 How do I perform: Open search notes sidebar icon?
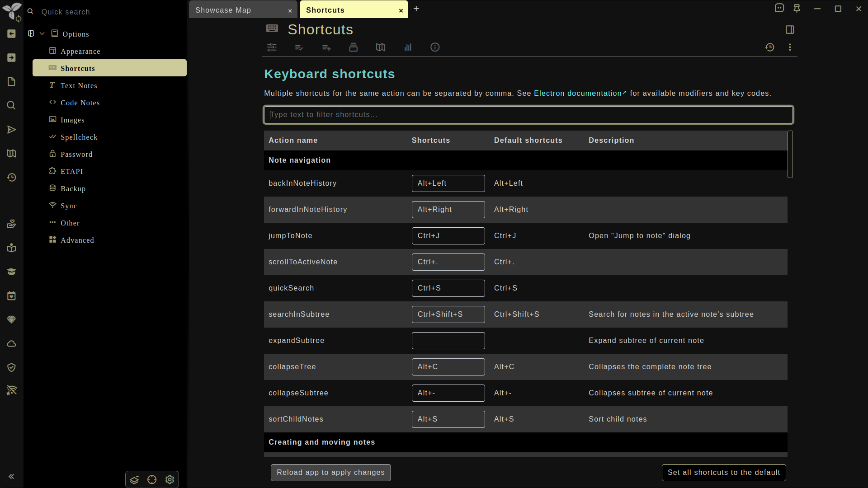pyautogui.click(x=12, y=106)
